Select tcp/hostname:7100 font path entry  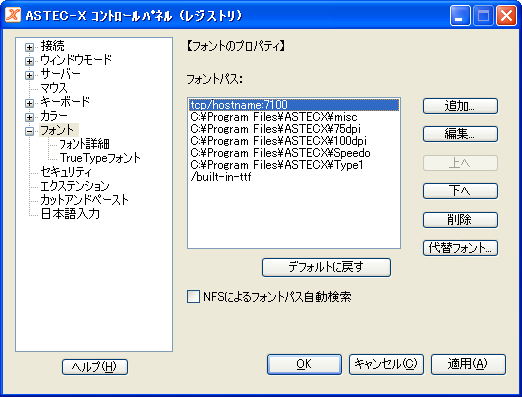(x=294, y=105)
